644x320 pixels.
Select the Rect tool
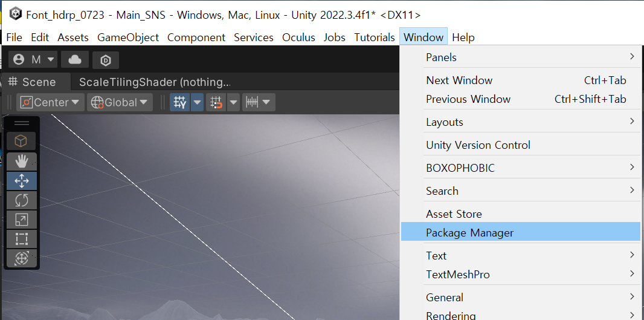point(21,239)
